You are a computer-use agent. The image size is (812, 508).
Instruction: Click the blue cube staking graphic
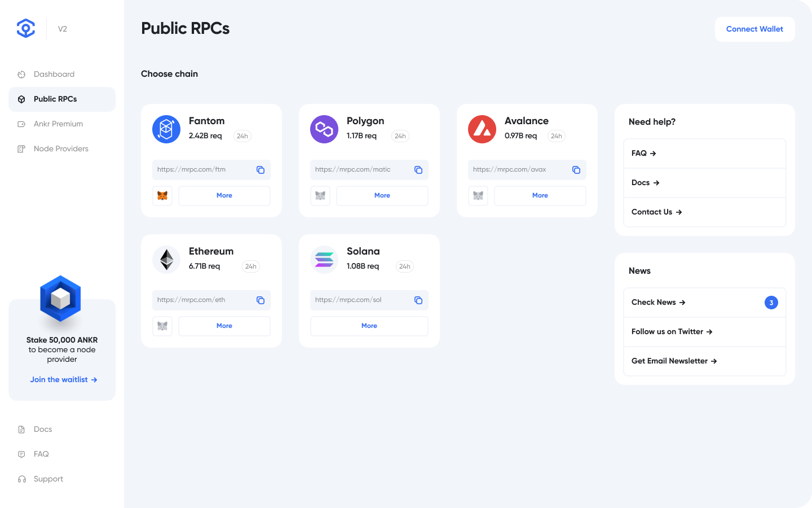60,299
